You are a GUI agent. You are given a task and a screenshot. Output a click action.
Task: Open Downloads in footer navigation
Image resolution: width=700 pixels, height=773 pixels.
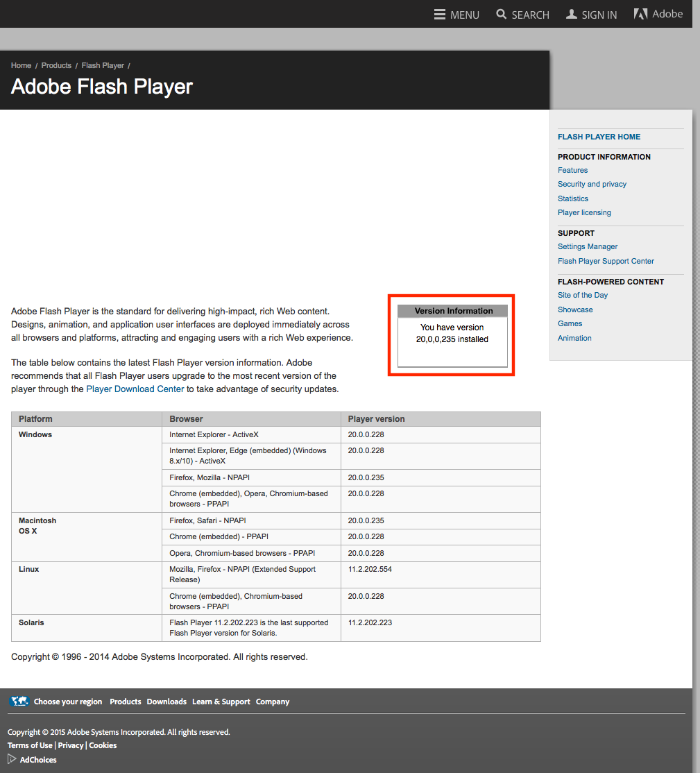click(167, 702)
